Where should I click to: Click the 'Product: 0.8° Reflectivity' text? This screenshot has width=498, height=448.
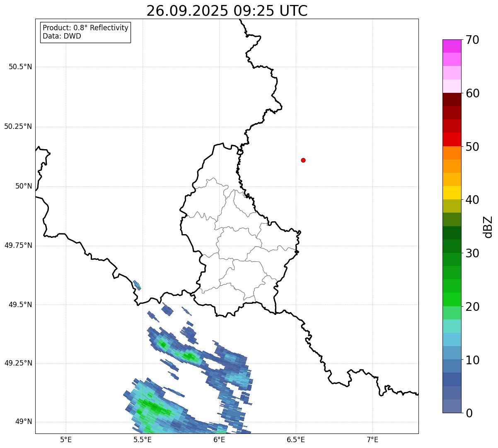[86, 28]
